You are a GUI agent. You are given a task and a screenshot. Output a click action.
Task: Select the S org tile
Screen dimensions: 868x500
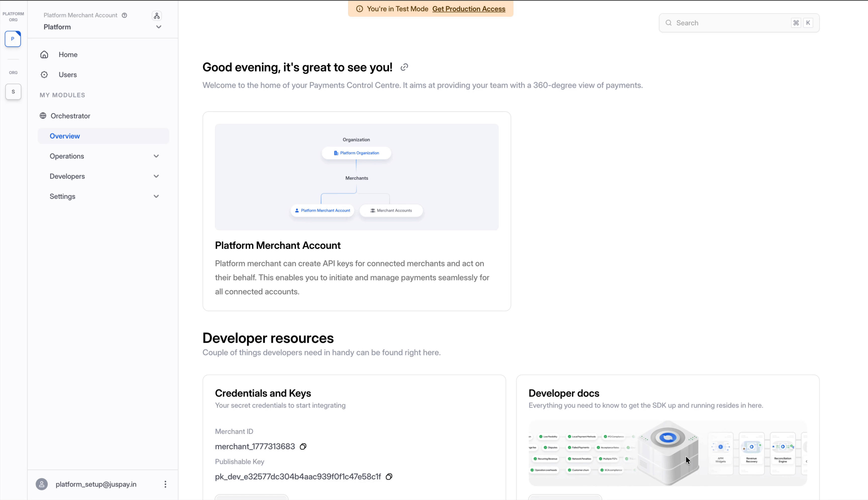13,92
